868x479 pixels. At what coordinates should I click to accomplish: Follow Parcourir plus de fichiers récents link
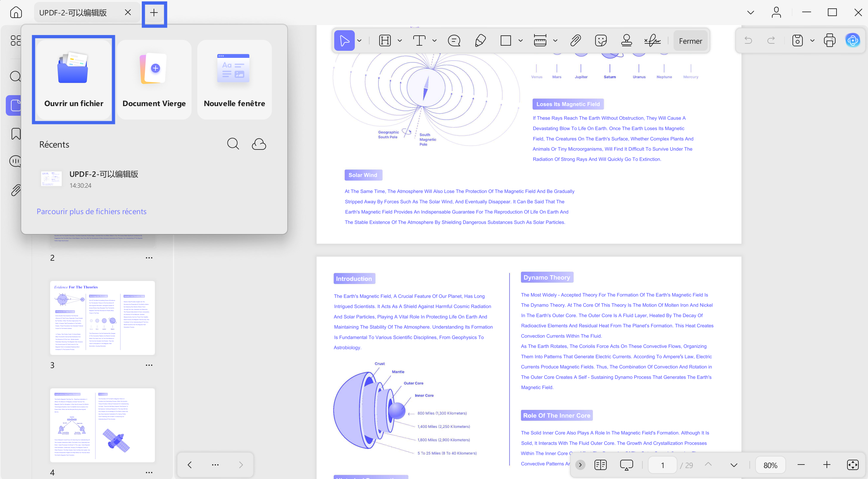91,211
